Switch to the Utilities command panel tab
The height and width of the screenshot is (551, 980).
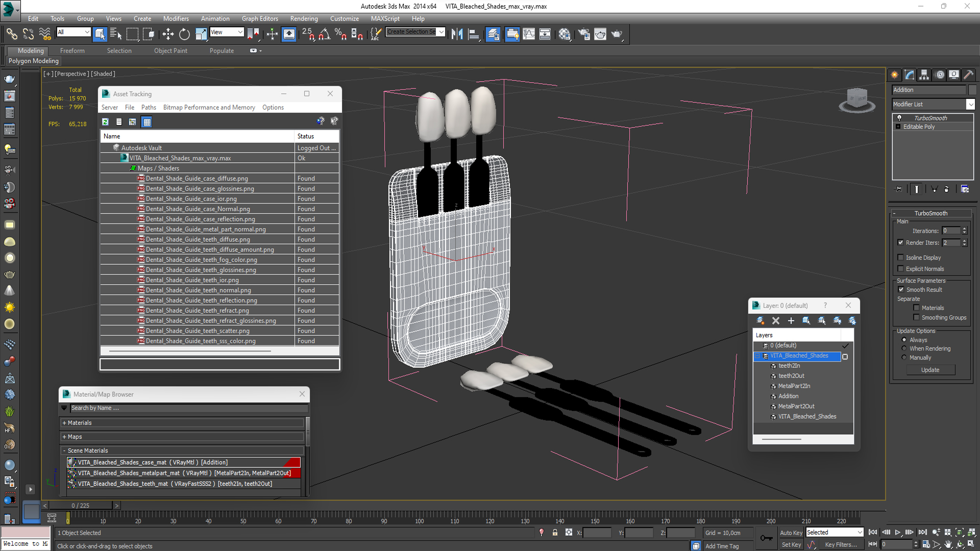[969, 75]
